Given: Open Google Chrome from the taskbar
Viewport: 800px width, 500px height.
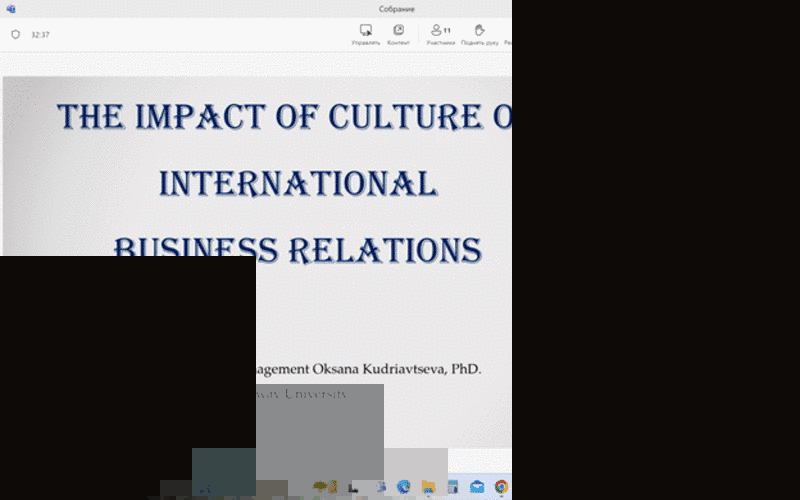Looking at the screenshot, I should point(501,487).
